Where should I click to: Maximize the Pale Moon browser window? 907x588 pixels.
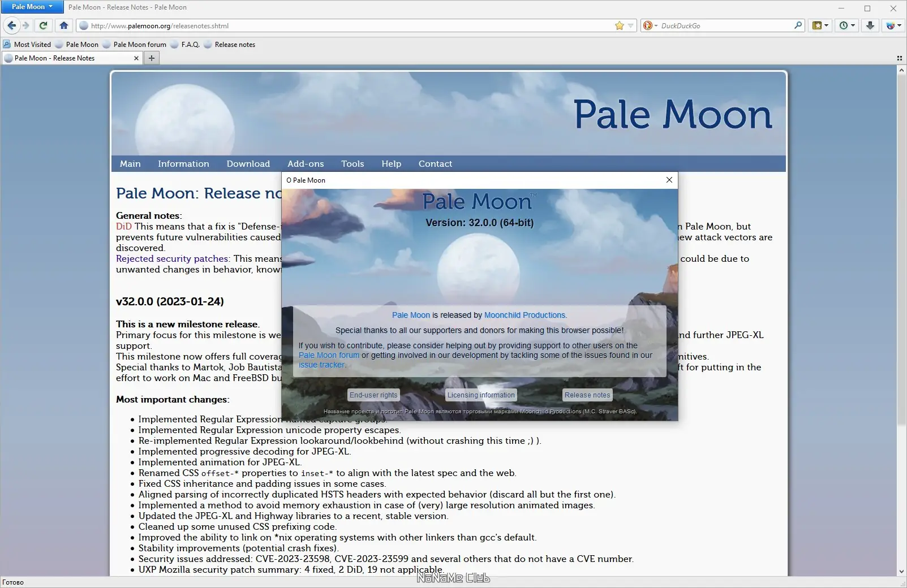pos(867,8)
